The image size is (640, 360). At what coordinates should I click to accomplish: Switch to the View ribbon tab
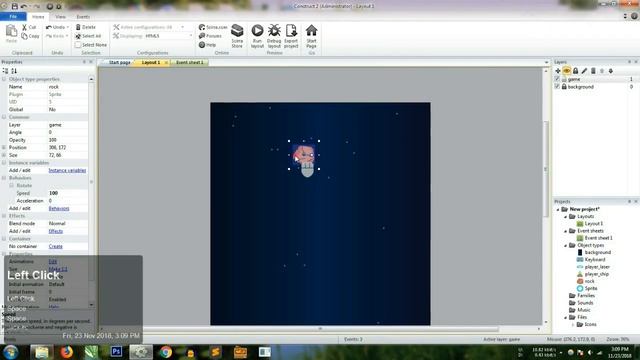pyautogui.click(x=60, y=17)
